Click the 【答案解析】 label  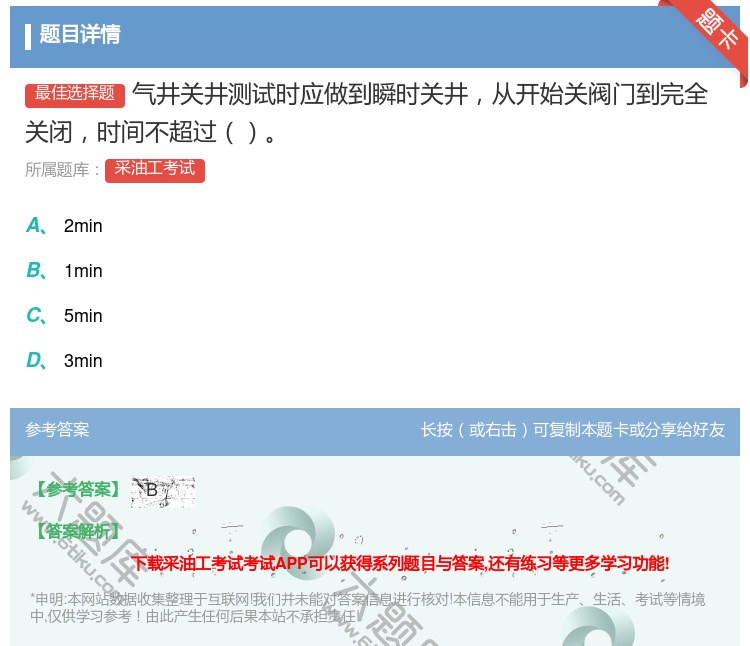[x=78, y=531]
